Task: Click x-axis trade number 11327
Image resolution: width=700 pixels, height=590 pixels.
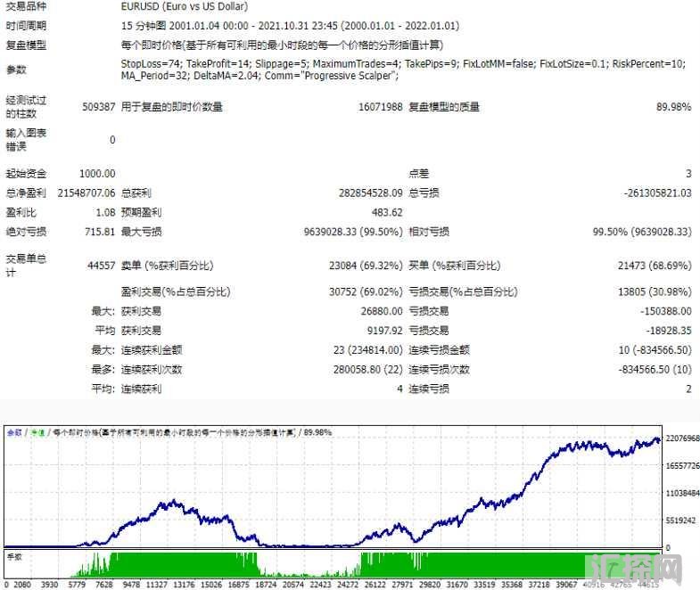Action: [157, 585]
